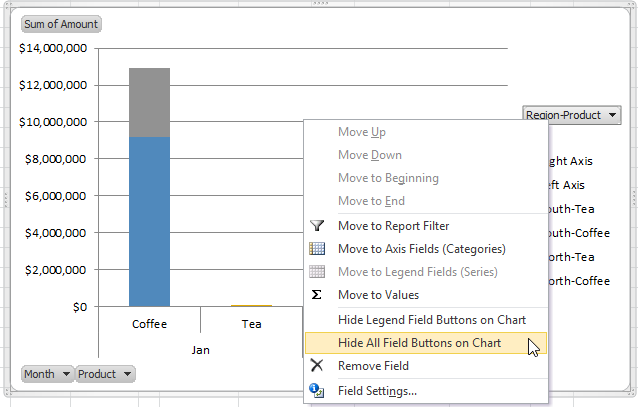The height and width of the screenshot is (407, 638).
Task: Click the Tea category axis label
Action: (251, 324)
